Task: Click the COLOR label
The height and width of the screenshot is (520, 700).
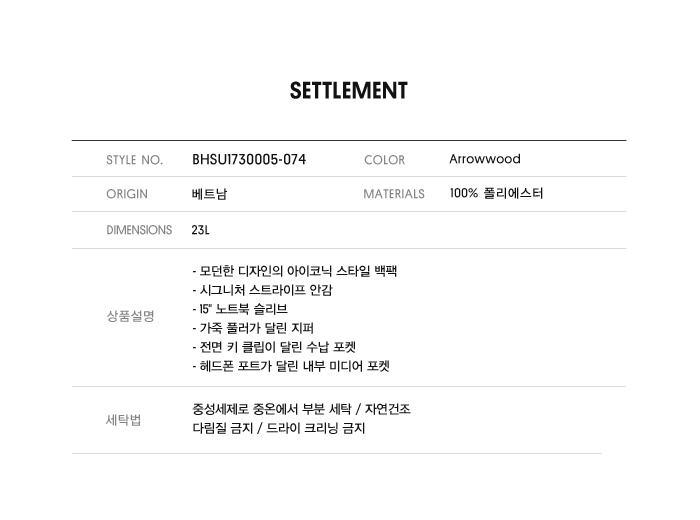Action: pos(385,160)
